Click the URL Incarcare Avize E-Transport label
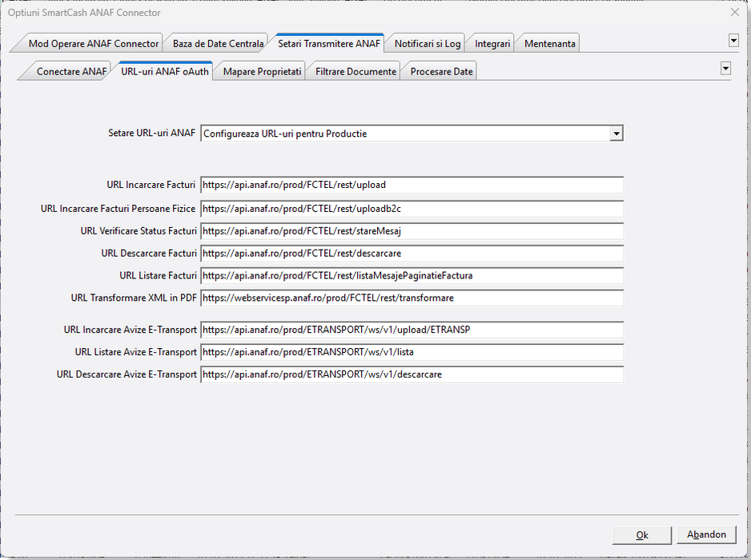Screen dimensions: 751x560 click(131, 330)
